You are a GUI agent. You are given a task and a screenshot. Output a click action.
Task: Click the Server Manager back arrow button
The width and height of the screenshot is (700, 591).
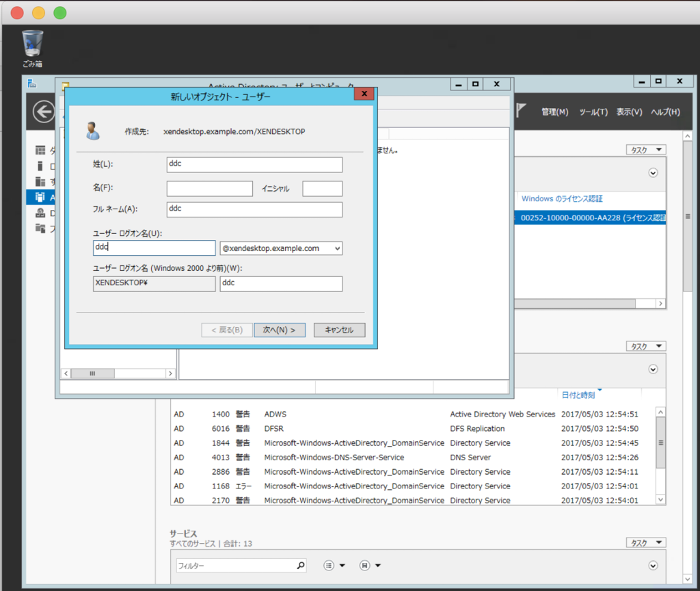click(x=44, y=111)
